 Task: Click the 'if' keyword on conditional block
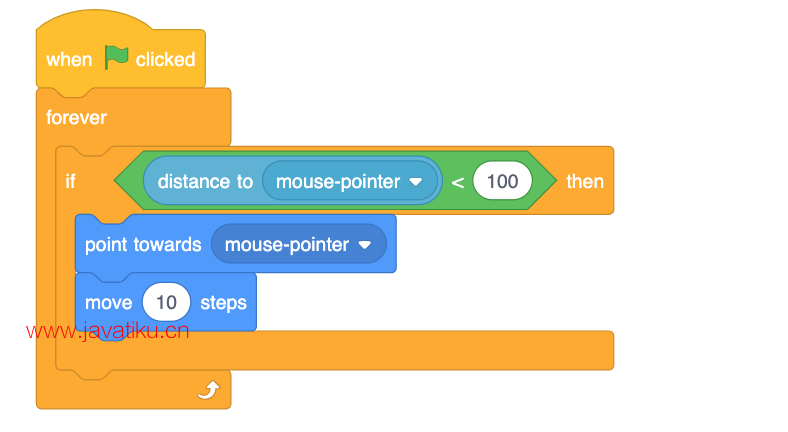point(70,181)
